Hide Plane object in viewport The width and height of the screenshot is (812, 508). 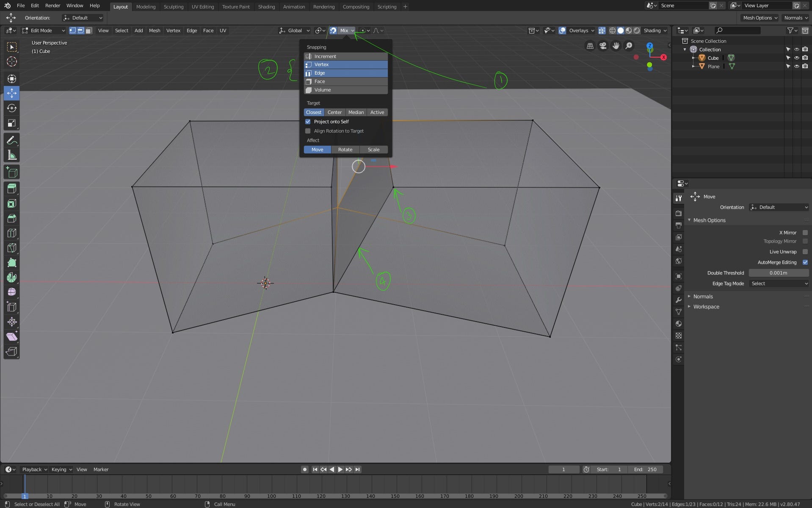click(x=796, y=67)
